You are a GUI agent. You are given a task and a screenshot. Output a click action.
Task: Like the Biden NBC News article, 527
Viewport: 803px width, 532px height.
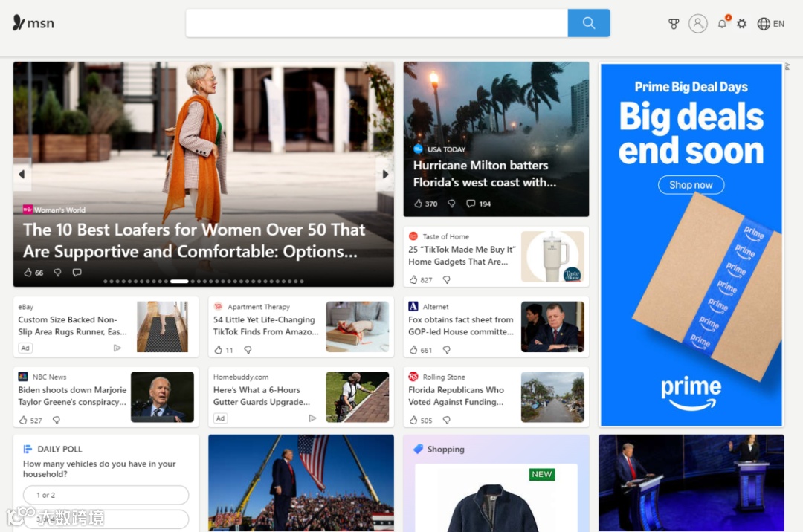[30, 420]
